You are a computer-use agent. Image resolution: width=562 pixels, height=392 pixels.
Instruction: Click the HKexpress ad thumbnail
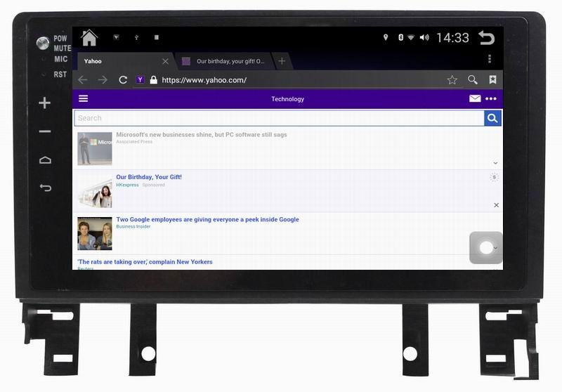[x=95, y=191]
